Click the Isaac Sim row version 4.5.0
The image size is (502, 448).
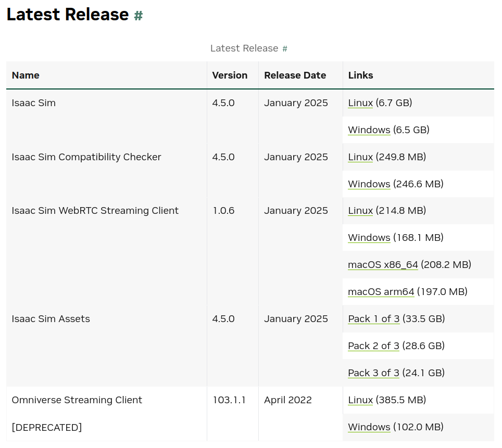(x=223, y=103)
